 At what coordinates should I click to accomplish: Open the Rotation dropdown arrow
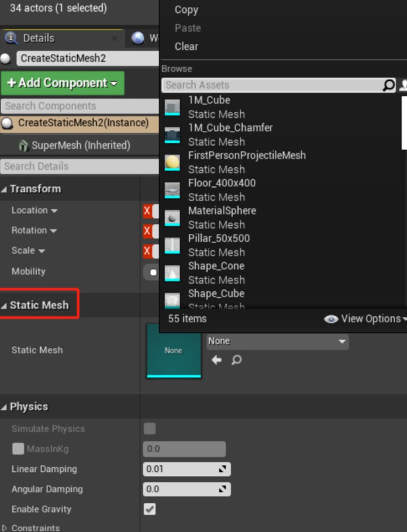(x=53, y=231)
